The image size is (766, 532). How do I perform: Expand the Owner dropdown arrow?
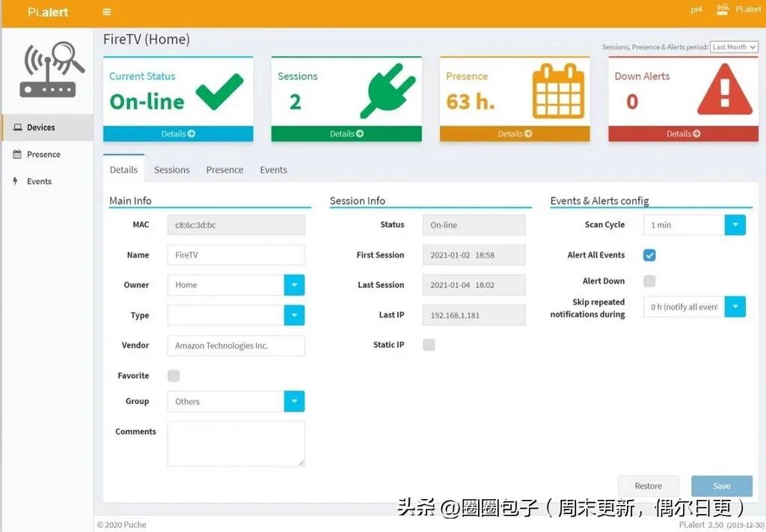[294, 285]
